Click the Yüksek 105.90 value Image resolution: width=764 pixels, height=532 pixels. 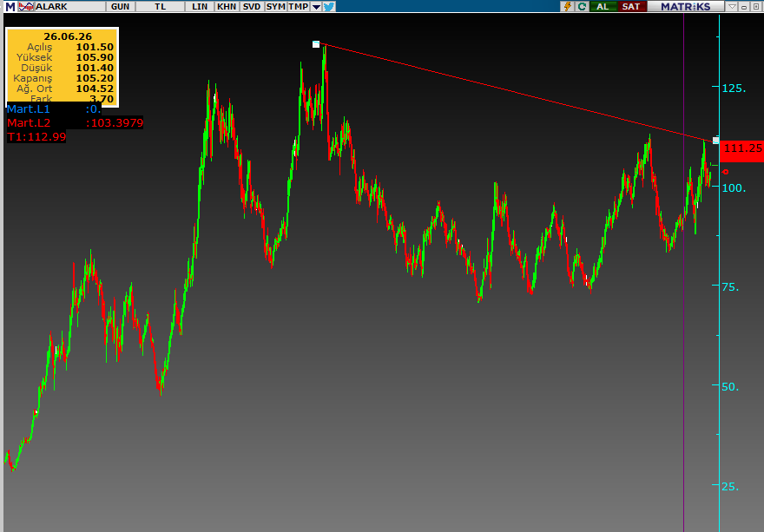tap(95, 57)
